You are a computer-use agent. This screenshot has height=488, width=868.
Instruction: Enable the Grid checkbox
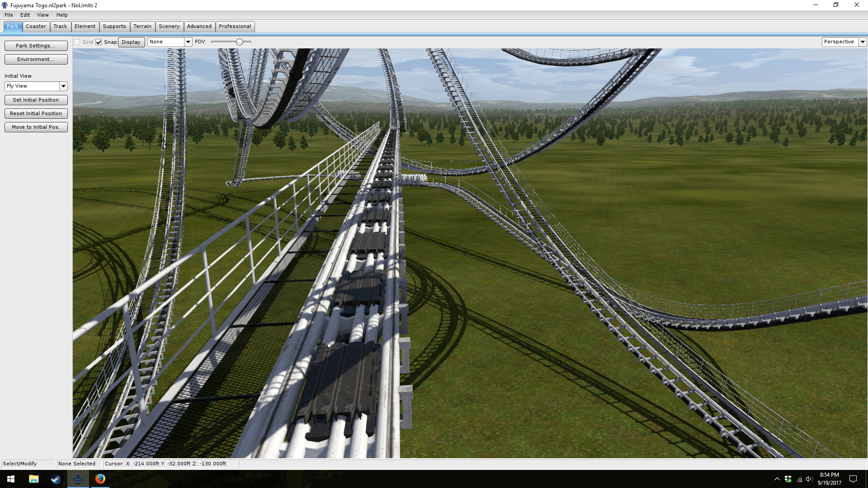click(77, 42)
